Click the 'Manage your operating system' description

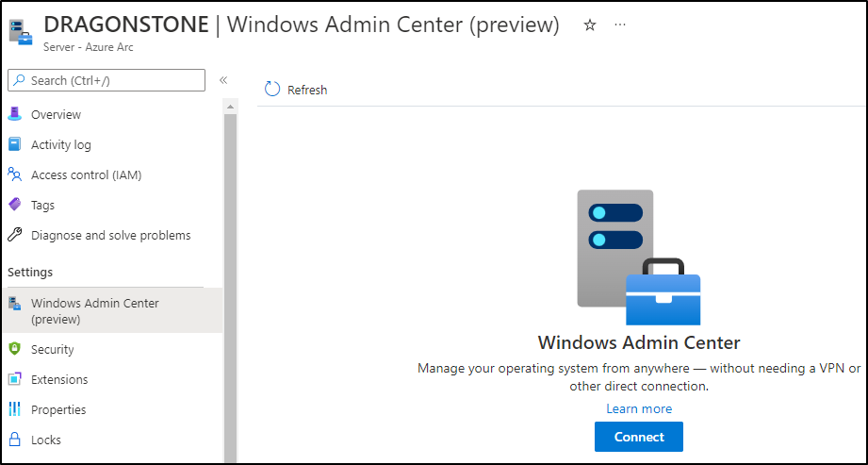(639, 377)
